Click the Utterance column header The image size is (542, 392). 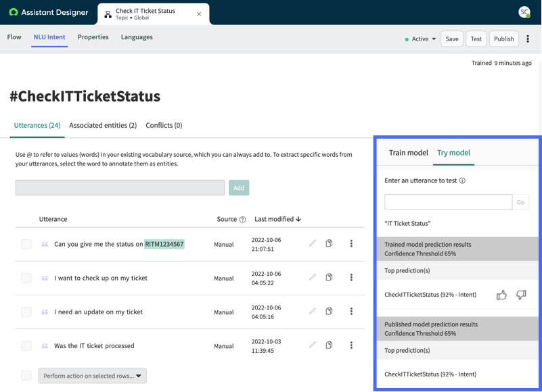coord(53,219)
